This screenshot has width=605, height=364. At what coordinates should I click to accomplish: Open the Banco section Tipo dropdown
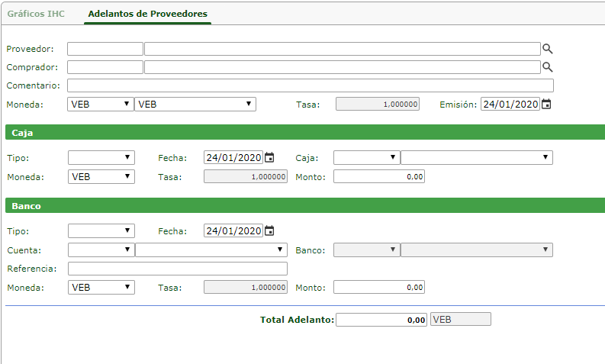[x=101, y=231]
